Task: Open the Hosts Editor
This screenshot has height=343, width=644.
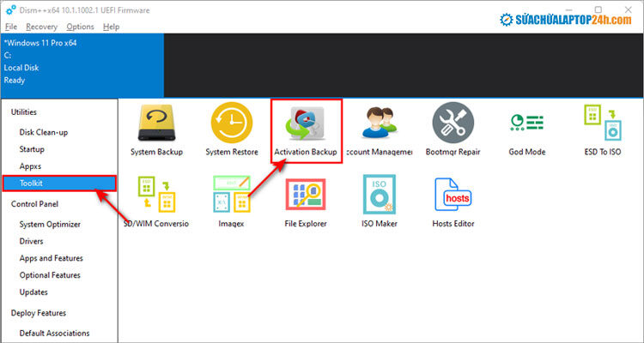Action: pyautogui.click(x=453, y=202)
